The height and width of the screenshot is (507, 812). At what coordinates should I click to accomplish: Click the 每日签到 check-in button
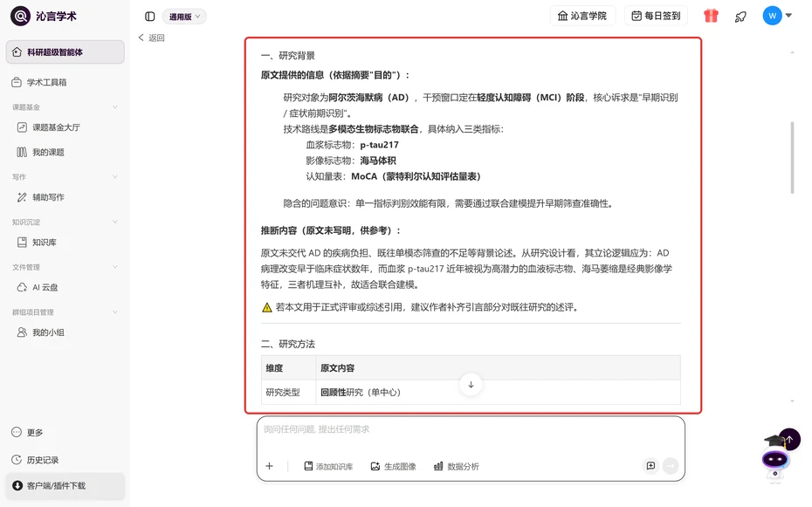[x=656, y=16]
